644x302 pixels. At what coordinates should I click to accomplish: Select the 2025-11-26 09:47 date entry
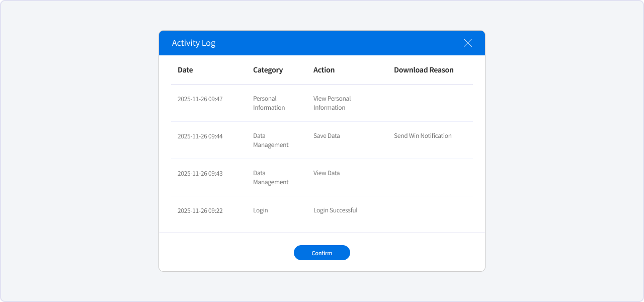[x=200, y=99]
